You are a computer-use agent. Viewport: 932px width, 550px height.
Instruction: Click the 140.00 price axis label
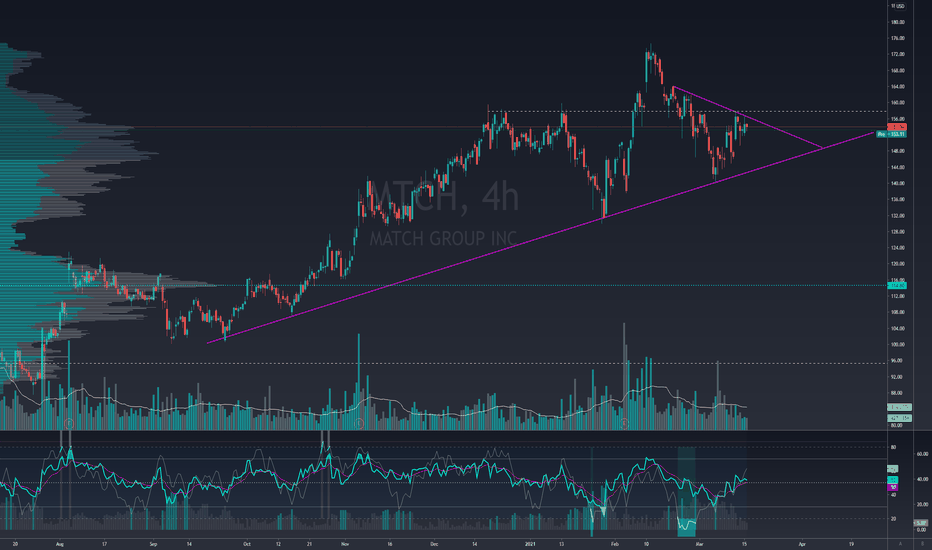898,183
